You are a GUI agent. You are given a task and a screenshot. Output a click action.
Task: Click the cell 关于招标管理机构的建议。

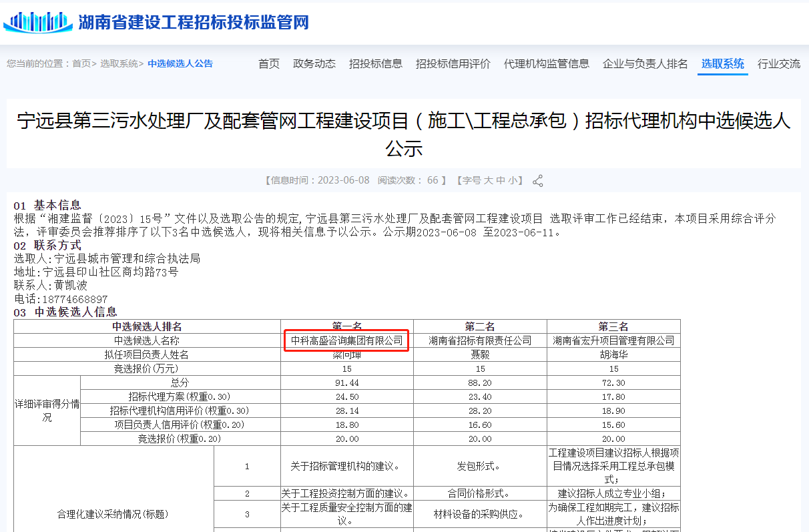(347, 466)
